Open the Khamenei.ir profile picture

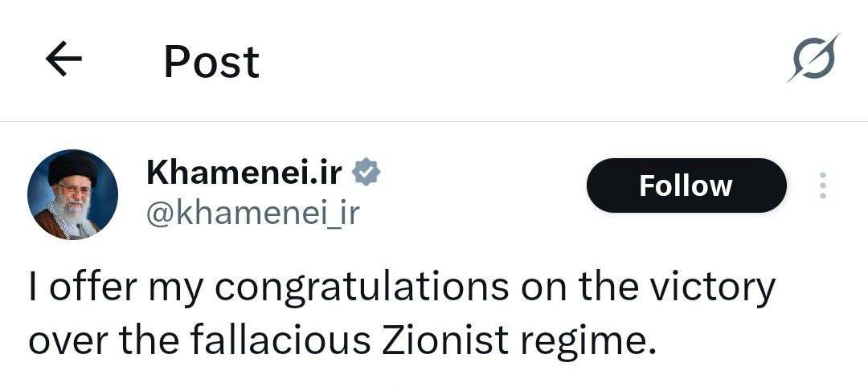tap(73, 194)
